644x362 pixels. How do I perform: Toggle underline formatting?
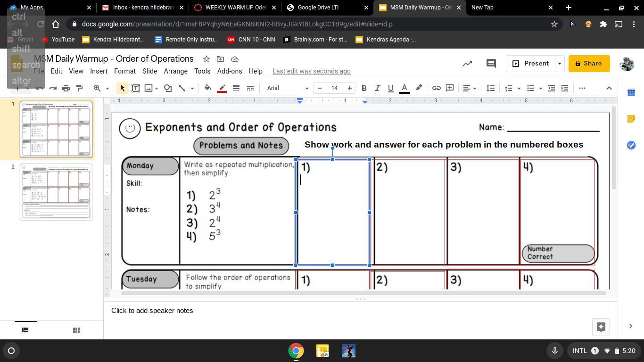click(390, 88)
